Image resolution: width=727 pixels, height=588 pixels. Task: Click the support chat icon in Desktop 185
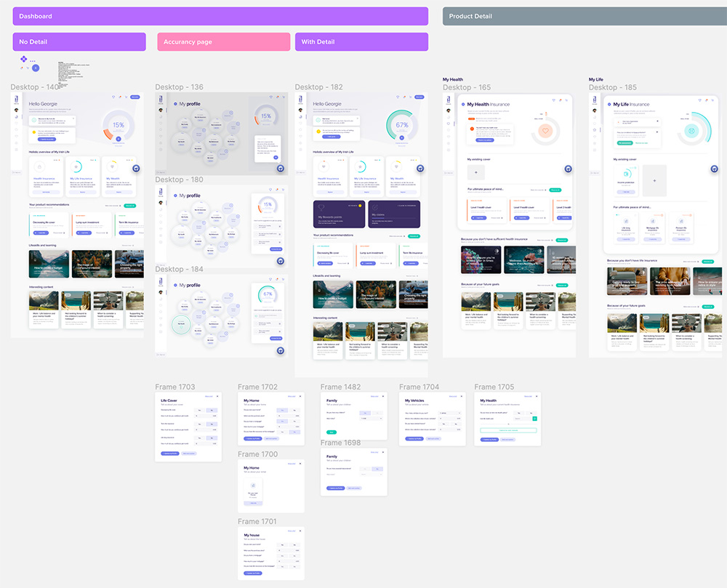(x=714, y=168)
